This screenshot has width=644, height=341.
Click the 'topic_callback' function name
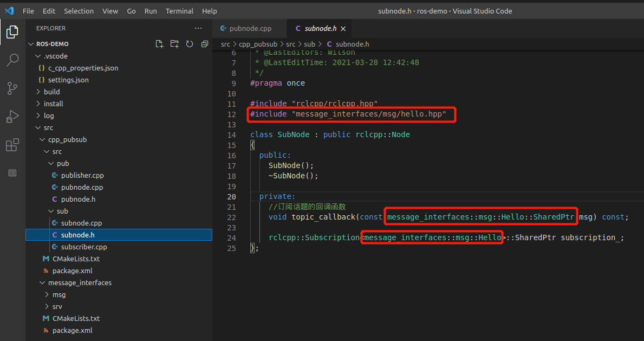[x=323, y=217]
